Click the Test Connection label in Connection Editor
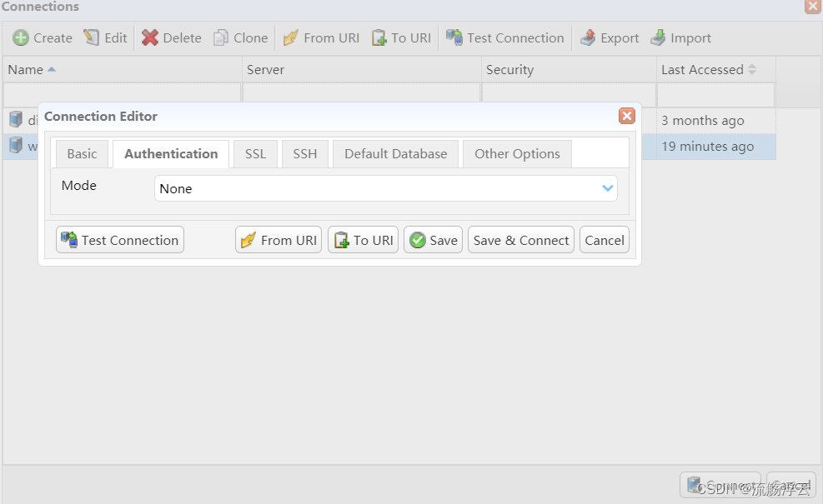This screenshot has width=823, height=504. (x=130, y=240)
